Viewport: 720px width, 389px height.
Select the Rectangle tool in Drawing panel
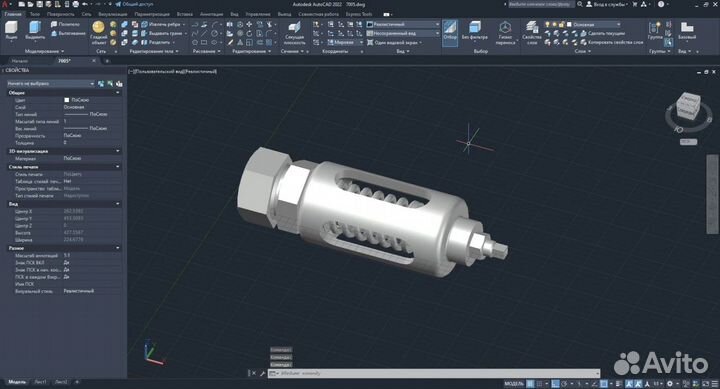click(x=204, y=42)
